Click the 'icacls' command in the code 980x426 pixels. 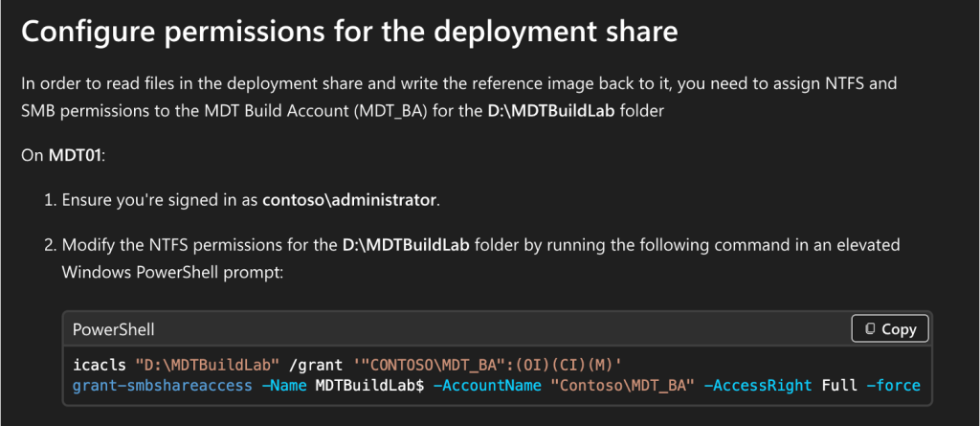pos(100,366)
